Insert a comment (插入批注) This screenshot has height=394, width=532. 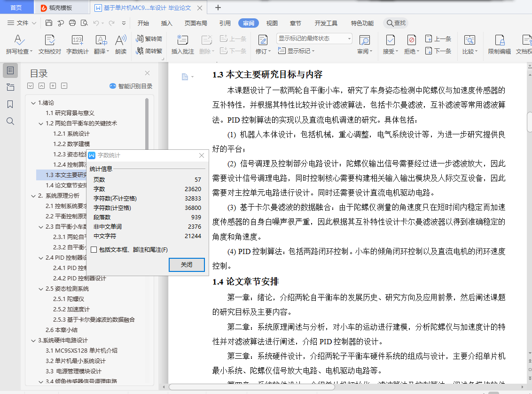click(x=182, y=44)
